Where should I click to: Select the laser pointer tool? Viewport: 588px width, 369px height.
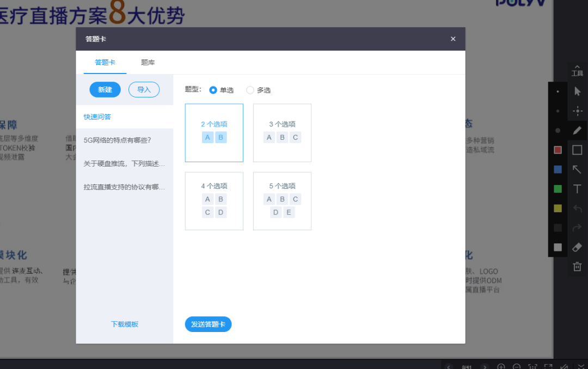coord(577,111)
